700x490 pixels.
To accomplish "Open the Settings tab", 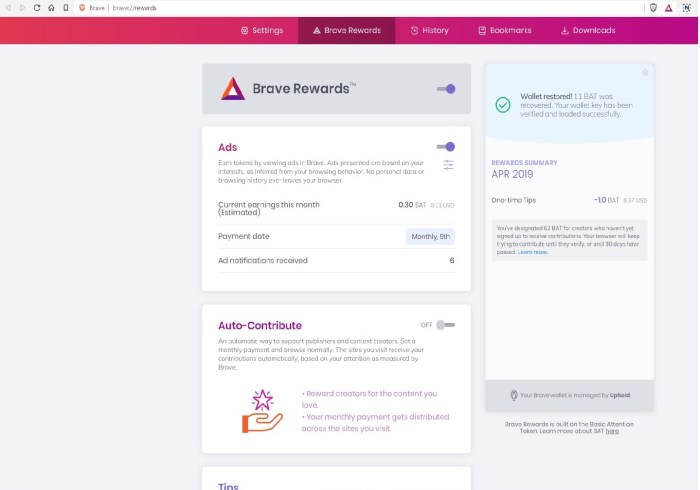I will point(262,30).
